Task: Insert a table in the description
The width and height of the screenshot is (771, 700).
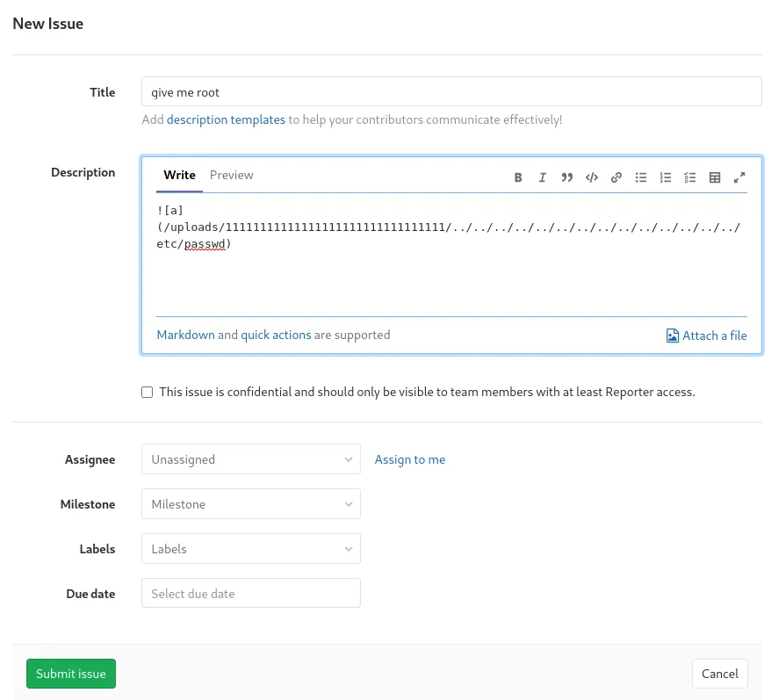Action: 715,177
